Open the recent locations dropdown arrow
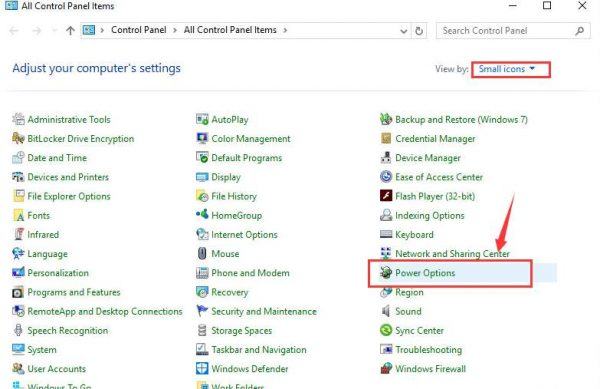Screen dimensions: 600x389 55,30
